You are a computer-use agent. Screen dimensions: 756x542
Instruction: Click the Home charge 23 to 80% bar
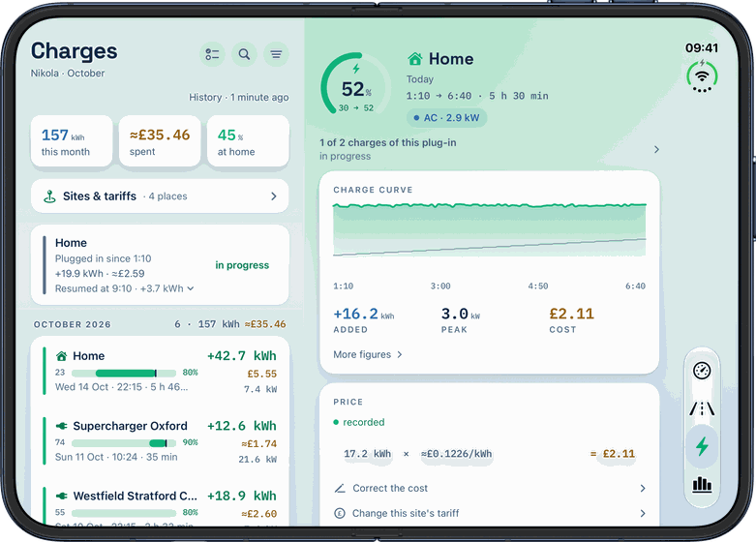124,374
